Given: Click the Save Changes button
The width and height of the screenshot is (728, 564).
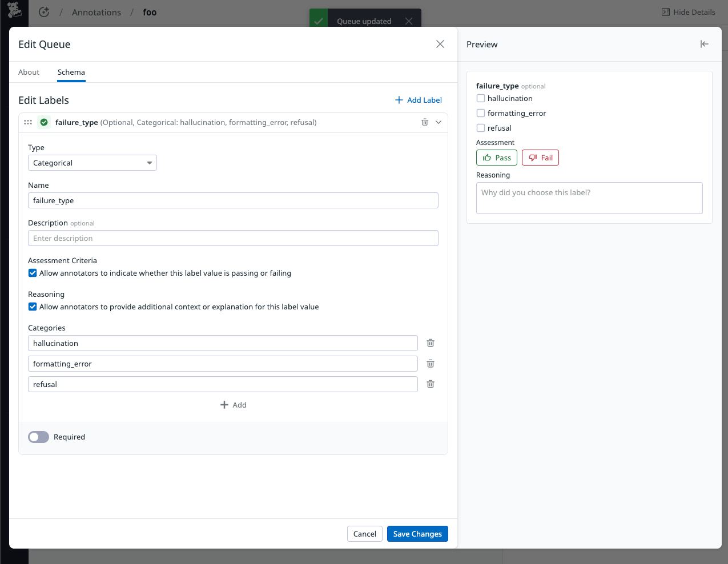Looking at the screenshot, I should pyautogui.click(x=417, y=534).
